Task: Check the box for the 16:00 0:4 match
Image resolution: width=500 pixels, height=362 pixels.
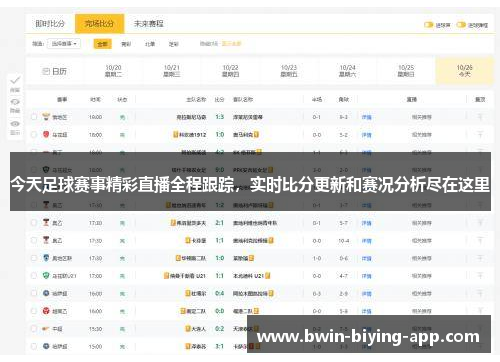Action: pyautogui.click(x=34, y=293)
